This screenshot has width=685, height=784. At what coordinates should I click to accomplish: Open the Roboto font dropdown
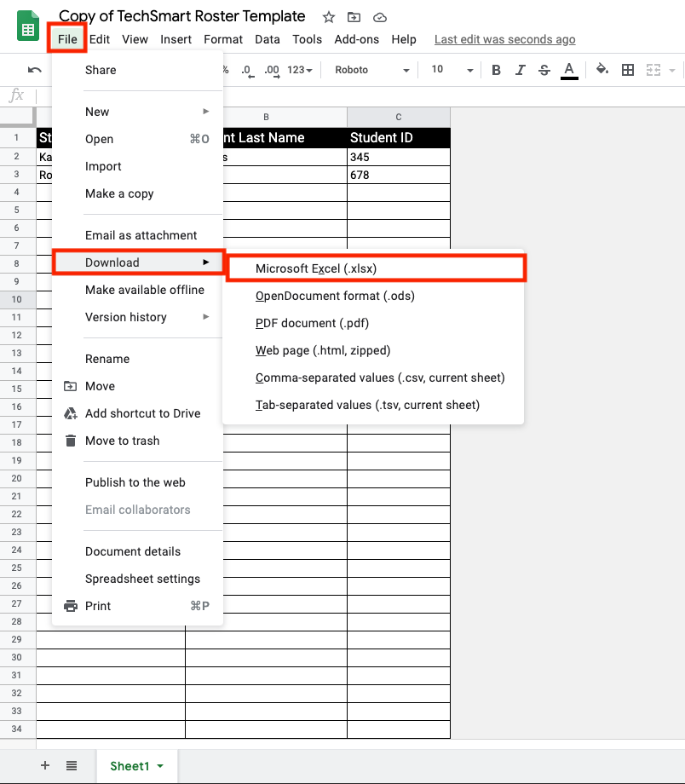click(x=372, y=70)
